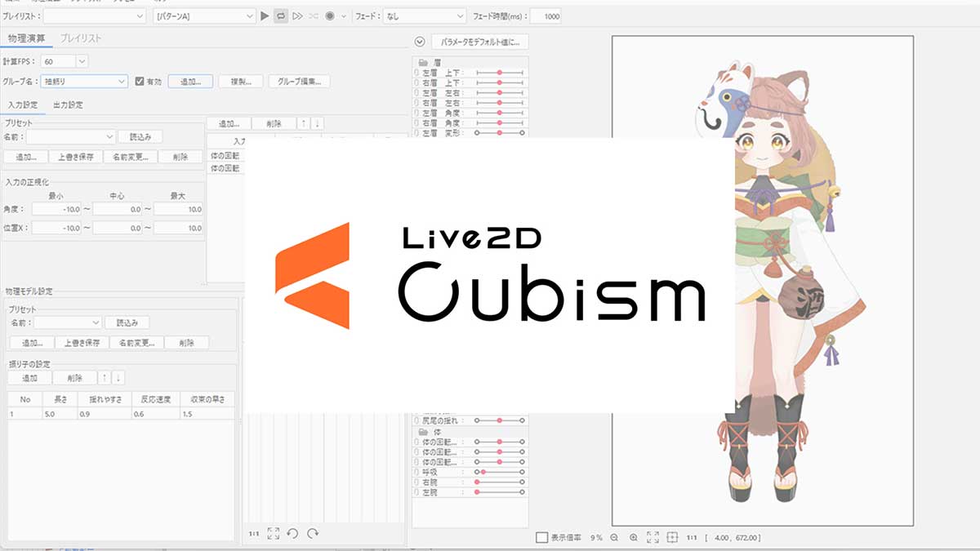Click the 1:1 icon below the model view
The width and height of the screenshot is (980, 551).
[692, 537]
